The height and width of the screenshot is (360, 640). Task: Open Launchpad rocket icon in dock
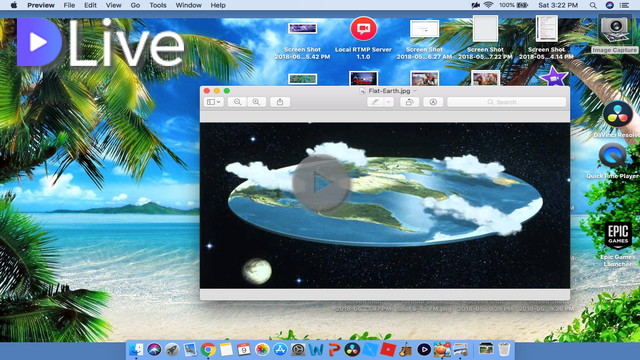[172, 350]
